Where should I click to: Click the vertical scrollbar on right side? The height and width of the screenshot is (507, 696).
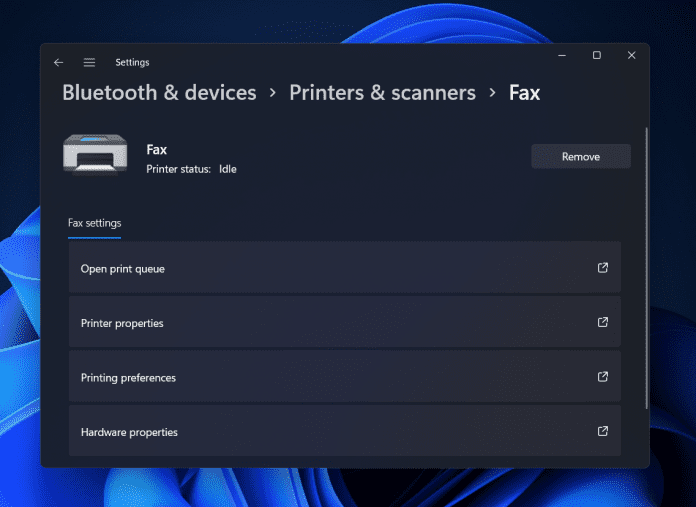click(x=646, y=270)
